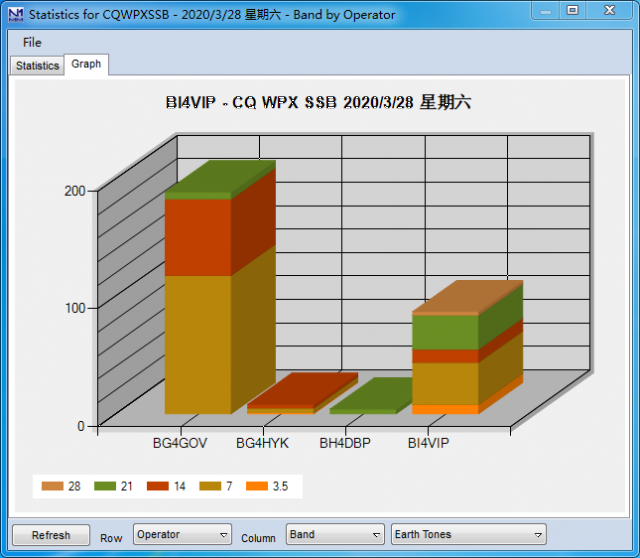Click the Refresh button
Viewport: 640px width, 558px height.
51,535
